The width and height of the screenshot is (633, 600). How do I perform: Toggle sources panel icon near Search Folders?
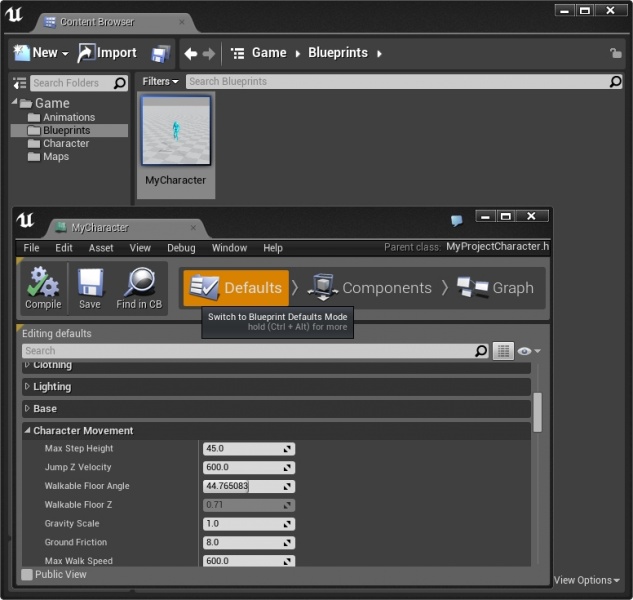tap(19, 83)
